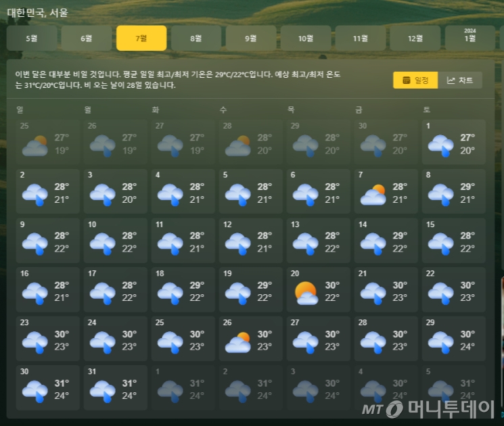Image resolution: width=504 pixels, height=426 pixels.
Task: Select the 5월 month tab
Action: (x=32, y=39)
